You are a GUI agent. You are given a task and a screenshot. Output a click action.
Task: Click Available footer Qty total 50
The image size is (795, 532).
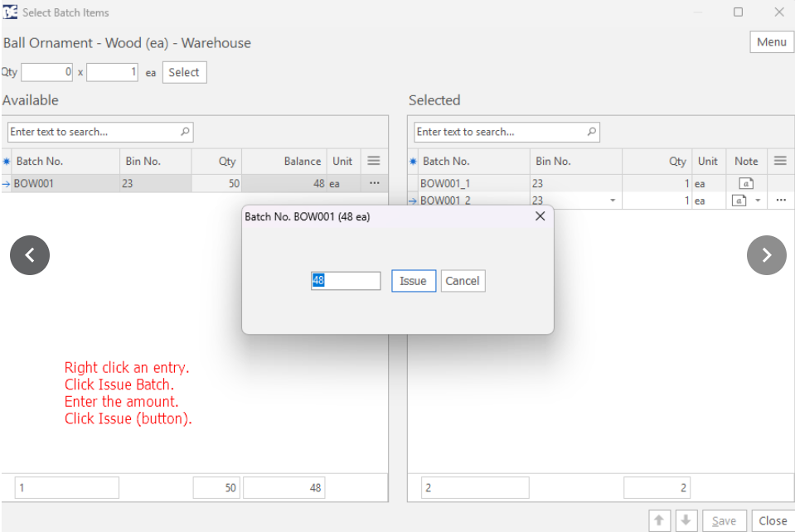pyautogui.click(x=216, y=487)
